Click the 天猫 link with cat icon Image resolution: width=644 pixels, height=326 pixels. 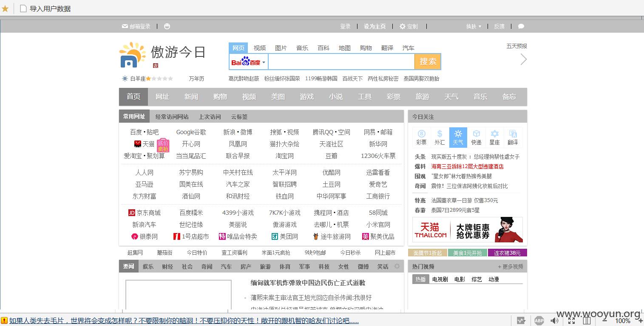point(144,144)
